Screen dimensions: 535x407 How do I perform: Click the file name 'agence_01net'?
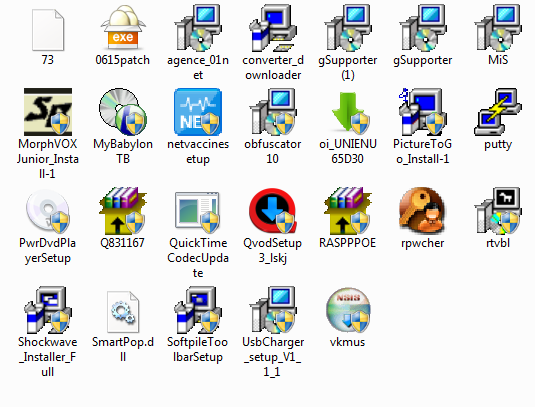point(198,67)
